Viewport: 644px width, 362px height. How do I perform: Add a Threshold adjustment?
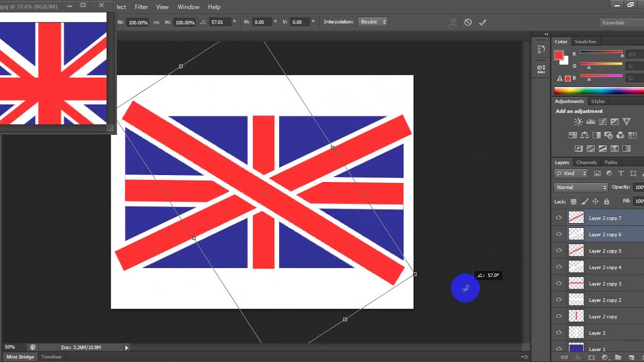(x=603, y=149)
